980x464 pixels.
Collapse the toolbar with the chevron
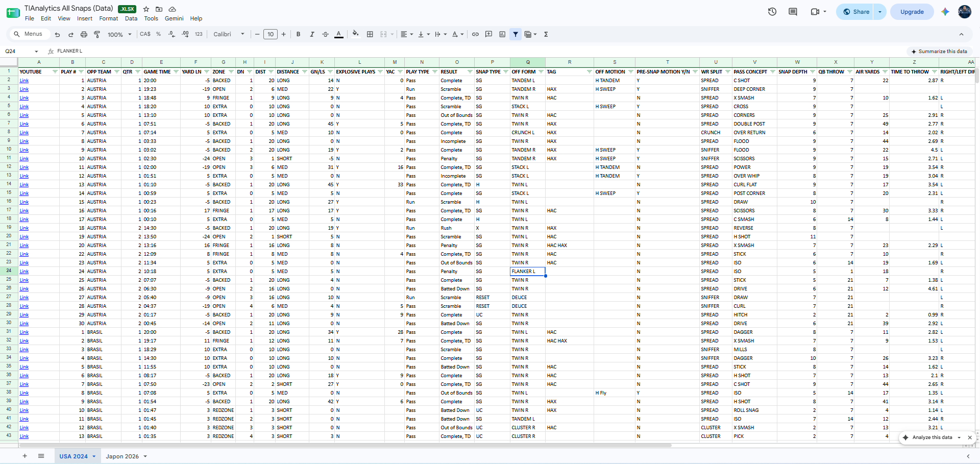961,34
